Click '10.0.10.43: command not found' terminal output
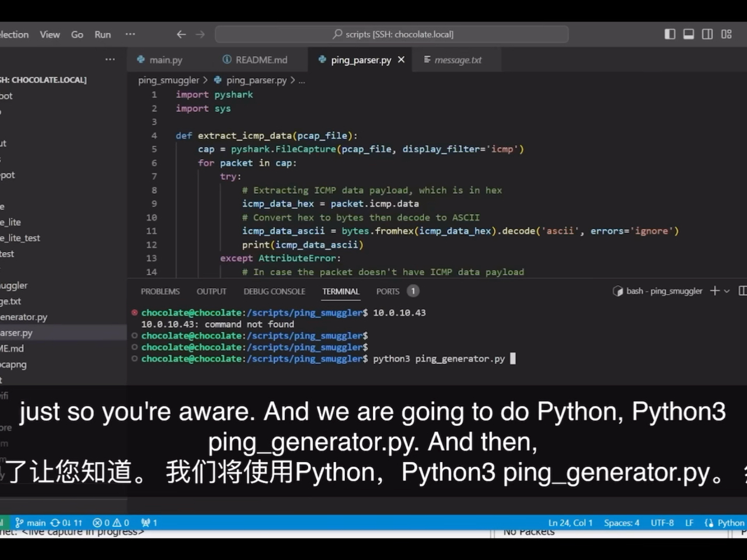747x560 pixels. (x=218, y=324)
